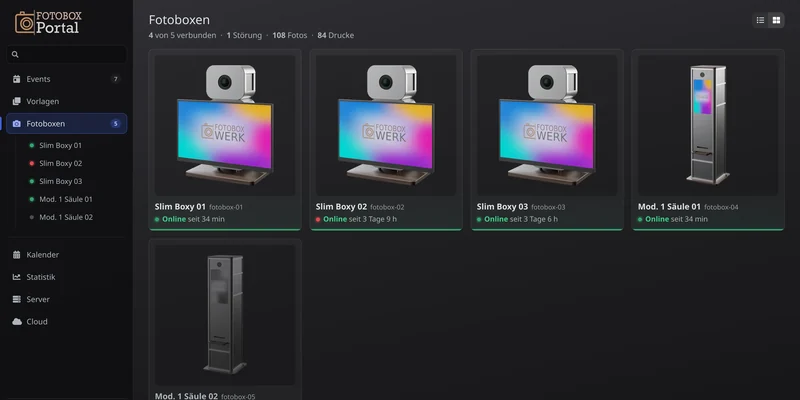Click green status dot of sidebar Slim Boxy 01
Image resolution: width=800 pixels, height=400 pixels.
[32, 145]
